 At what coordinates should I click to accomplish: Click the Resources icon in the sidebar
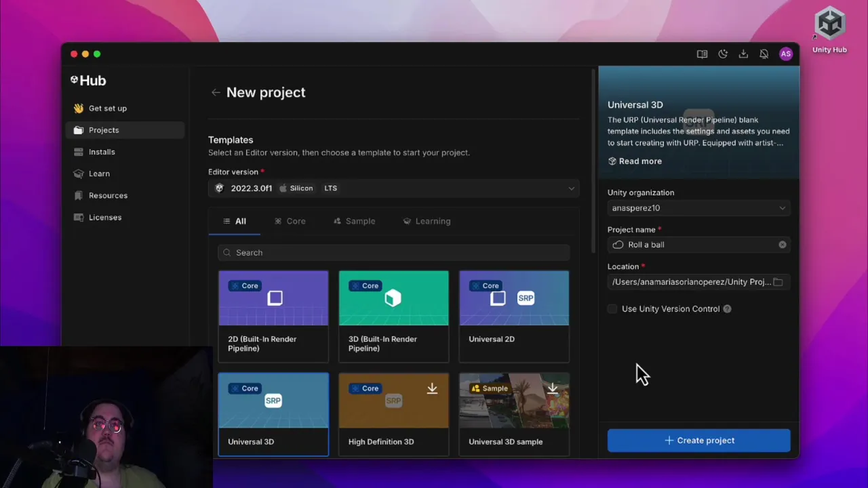tap(79, 195)
